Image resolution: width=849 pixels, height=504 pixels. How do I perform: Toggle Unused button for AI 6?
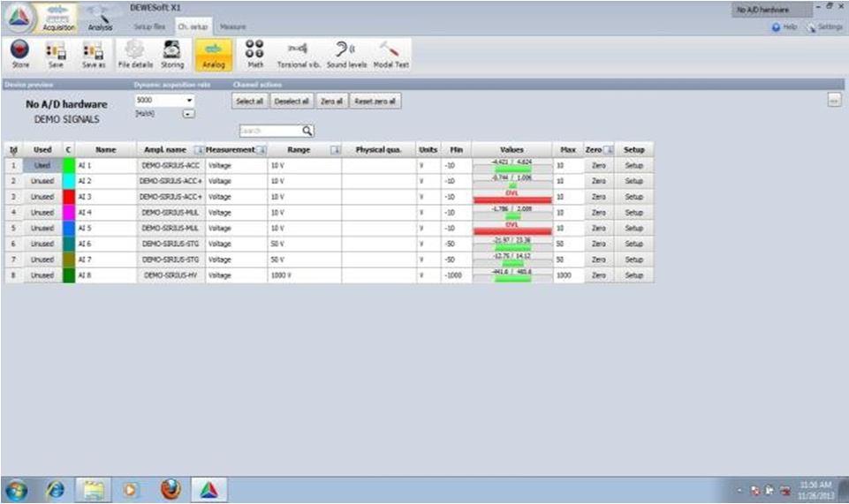42,244
